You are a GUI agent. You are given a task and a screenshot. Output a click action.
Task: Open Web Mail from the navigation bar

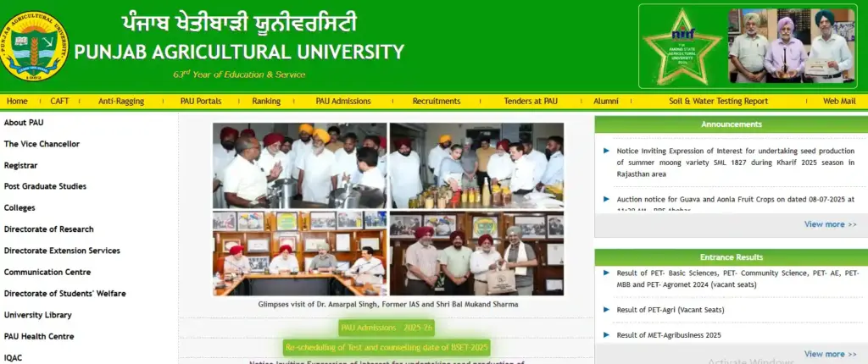coord(839,101)
